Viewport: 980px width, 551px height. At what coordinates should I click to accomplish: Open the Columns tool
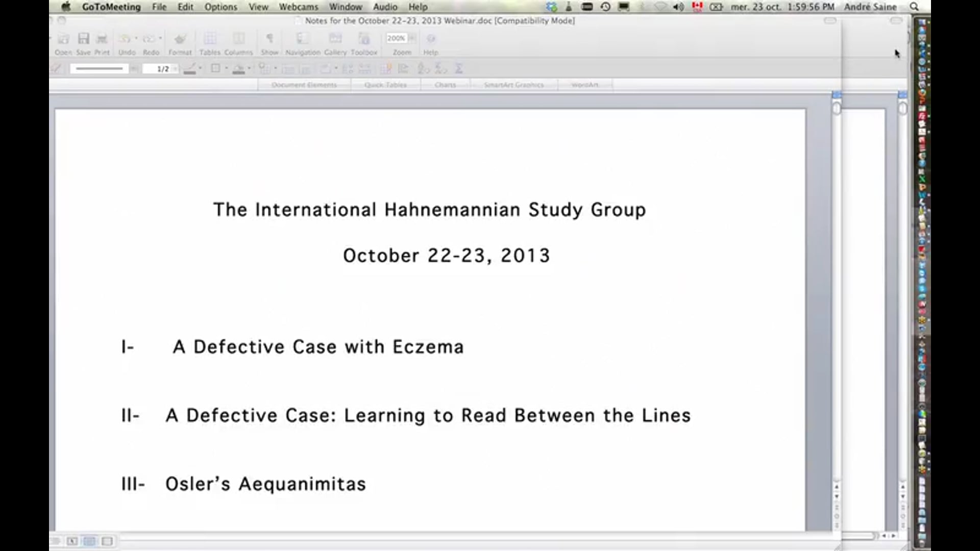click(x=238, y=38)
